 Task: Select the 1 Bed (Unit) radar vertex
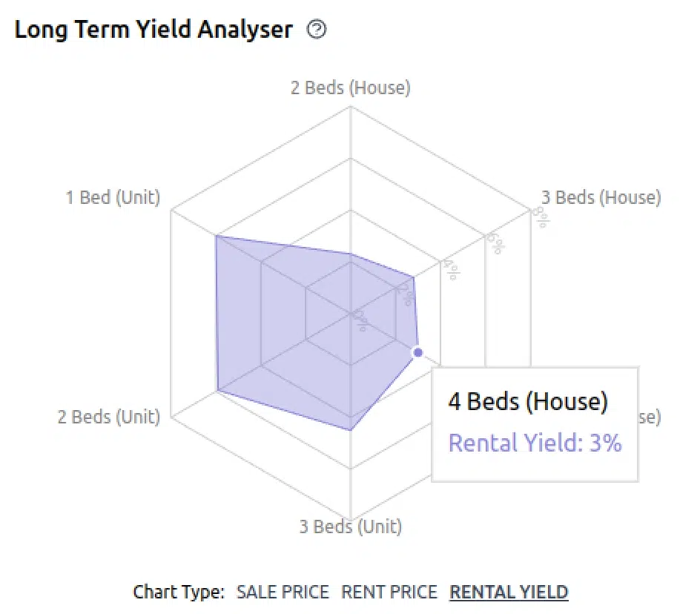tap(216, 236)
